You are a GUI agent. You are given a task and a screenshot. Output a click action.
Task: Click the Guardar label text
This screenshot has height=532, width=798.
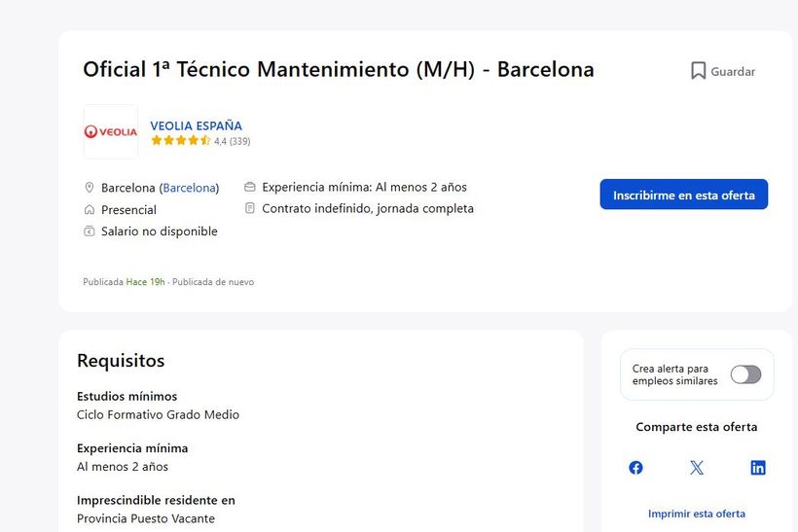click(x=733, y=71)
